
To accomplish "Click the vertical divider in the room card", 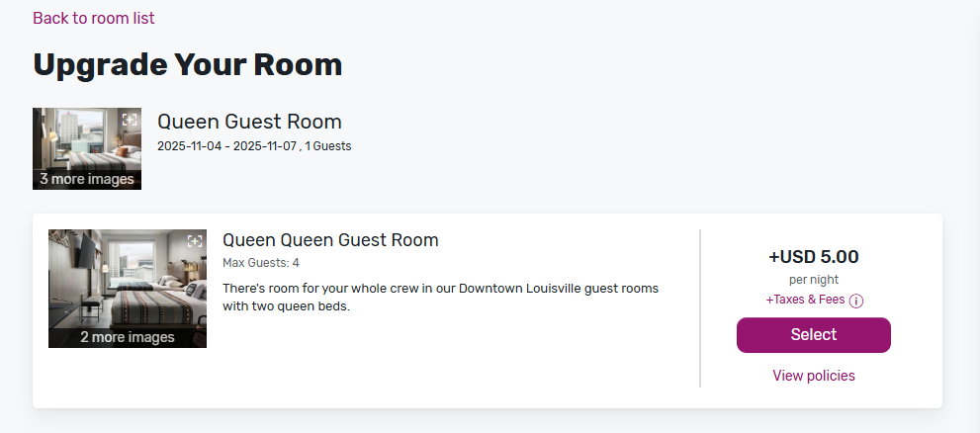I will tap(700, 308).
